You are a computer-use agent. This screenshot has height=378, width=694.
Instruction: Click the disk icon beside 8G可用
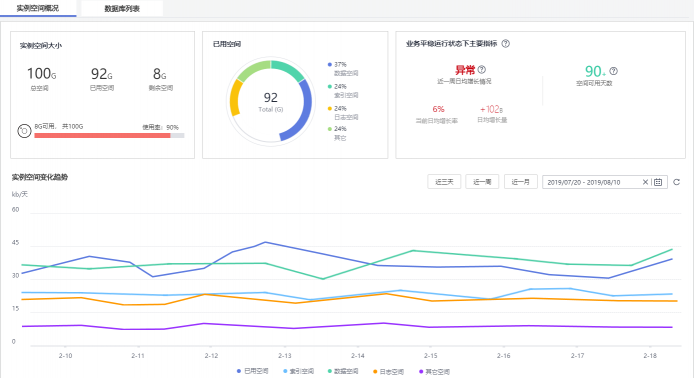coord(24,131)
